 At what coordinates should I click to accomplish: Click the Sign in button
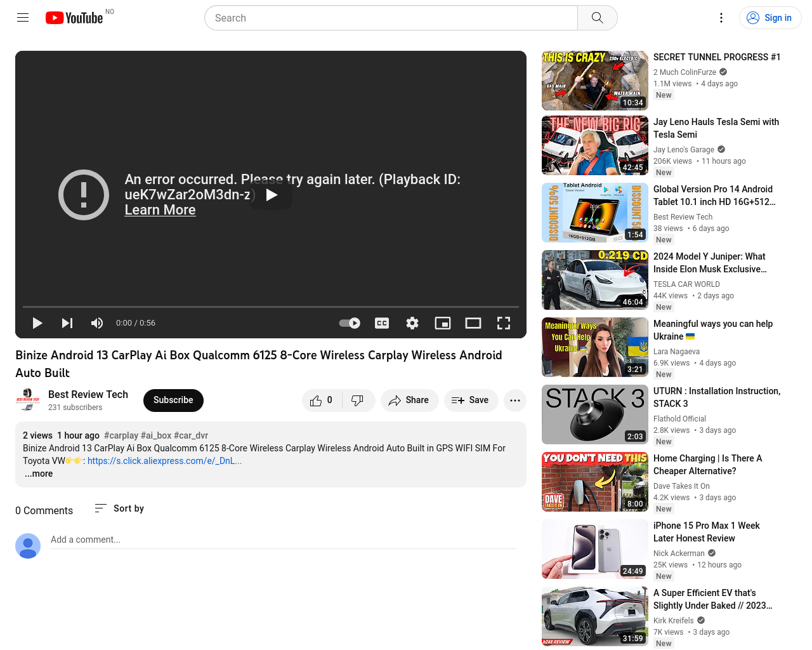pos(770,18)
